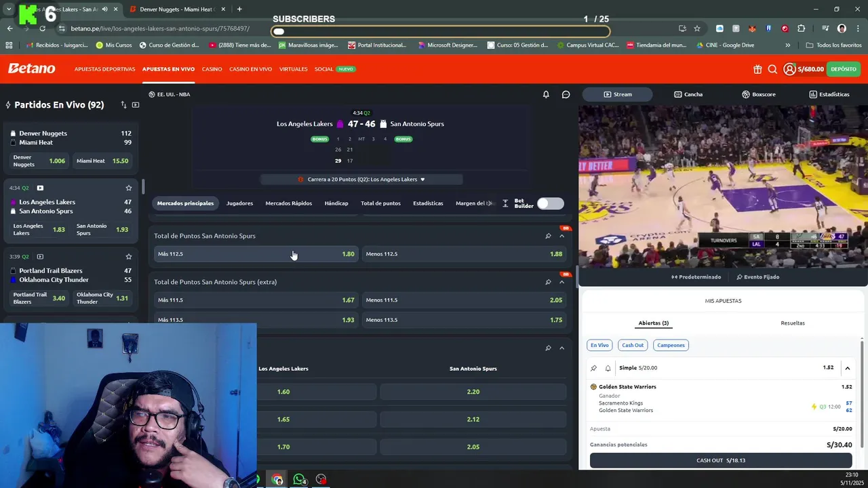
Task: Switch to the Resueltas bets tab
Action: click(793, 323)
